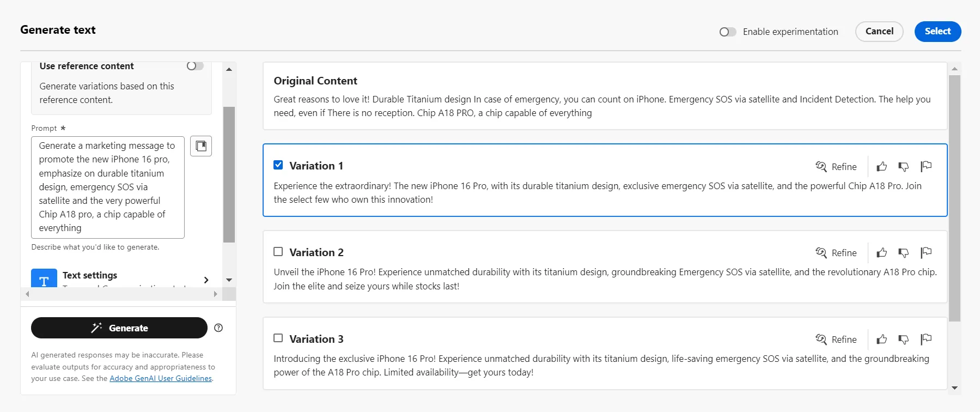This screenshot has height=412, width=980.
Task: Click thumbs up icon for Variation 1
Action: 881,166
